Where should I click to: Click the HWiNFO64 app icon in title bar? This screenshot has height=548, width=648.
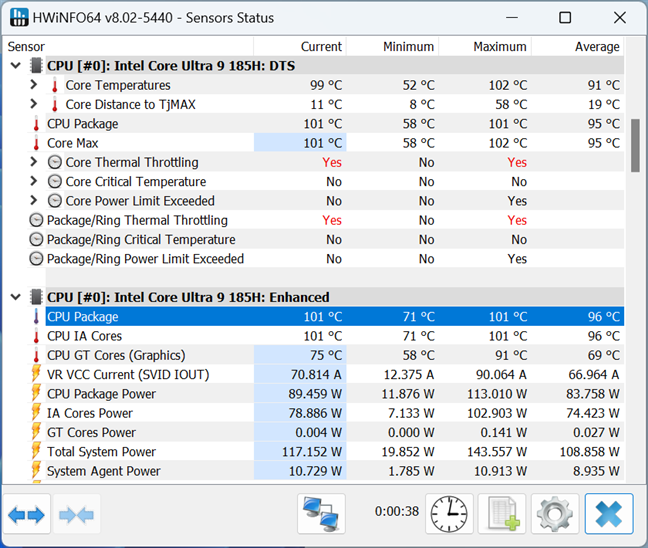19,17
